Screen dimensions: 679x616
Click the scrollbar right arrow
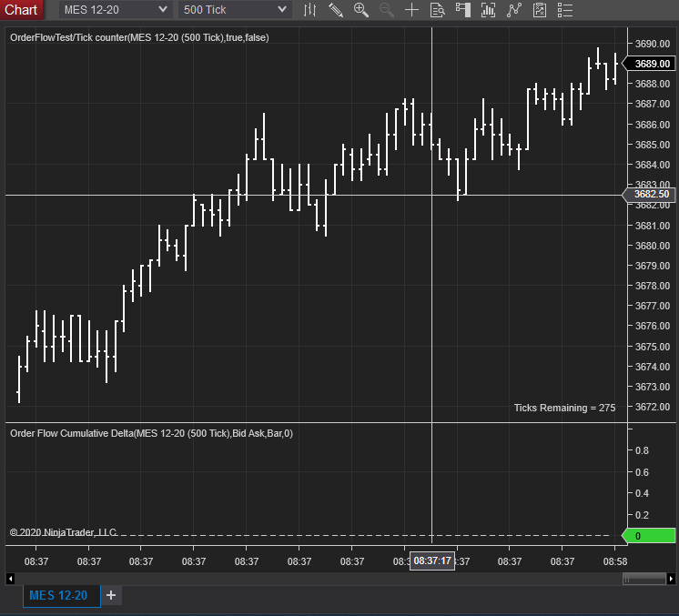pyautogui.click(x=671, y=579)
